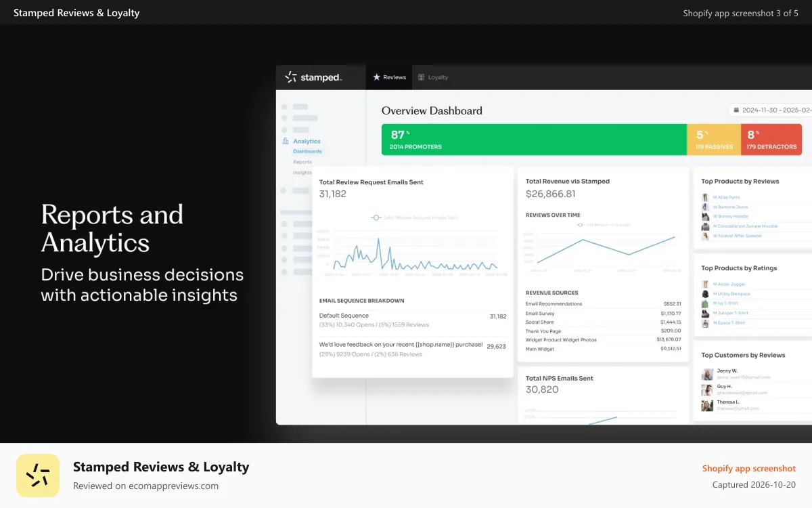Open the W Burney Hoodie product thumbnail
Screen dimensions: 812x508
(705, 216)
